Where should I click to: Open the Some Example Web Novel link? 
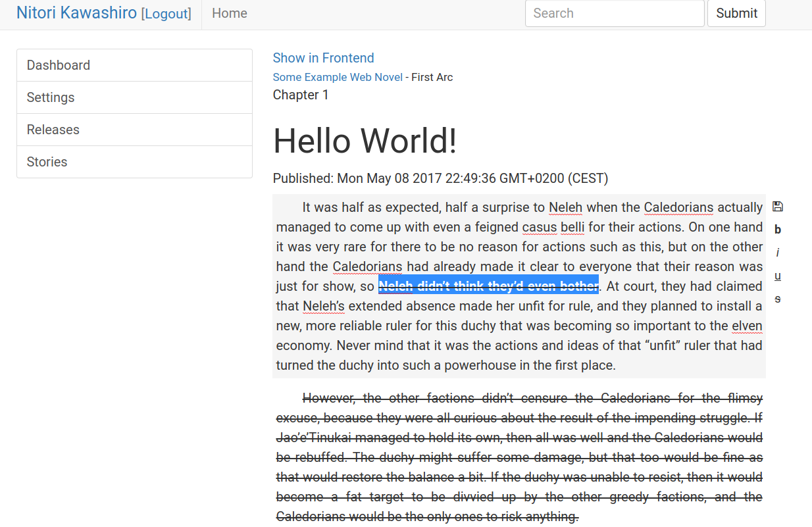(338, 77)
